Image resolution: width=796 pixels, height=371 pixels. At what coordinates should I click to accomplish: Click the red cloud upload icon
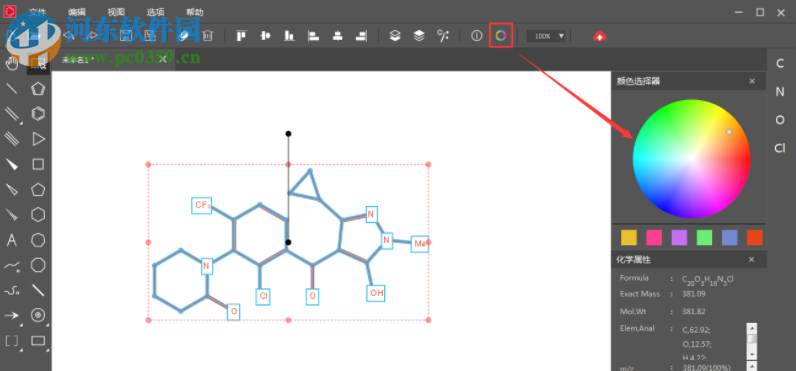coord(600,36)
